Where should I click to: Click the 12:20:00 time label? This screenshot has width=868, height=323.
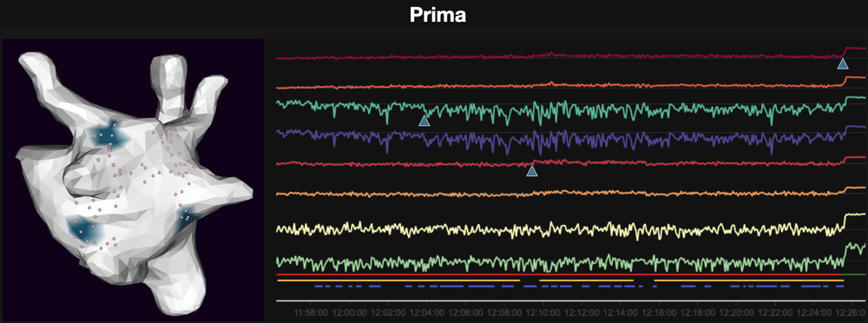tap(737, 313)
